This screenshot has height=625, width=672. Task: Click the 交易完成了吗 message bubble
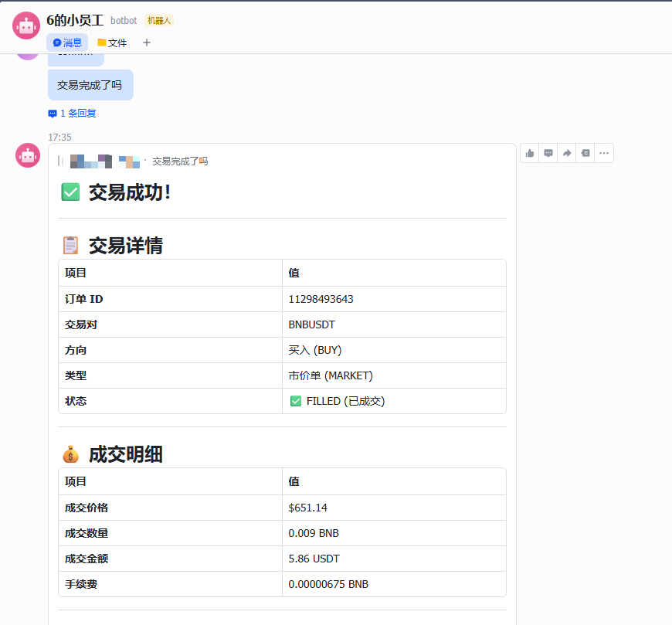[x=90, y=84]
